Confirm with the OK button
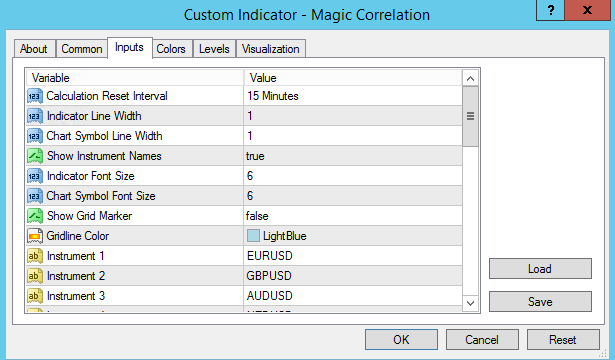Screen dimensions: 615x360 [401, 339]
